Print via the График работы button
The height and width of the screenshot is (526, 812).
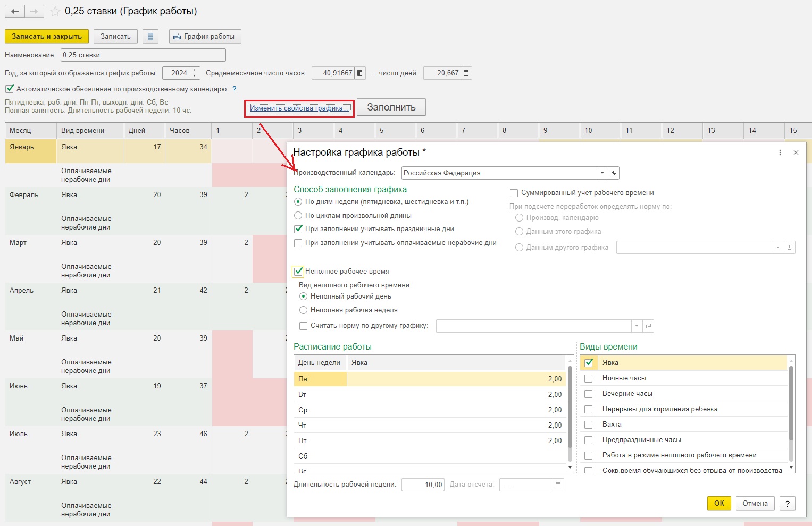point(205,36)
